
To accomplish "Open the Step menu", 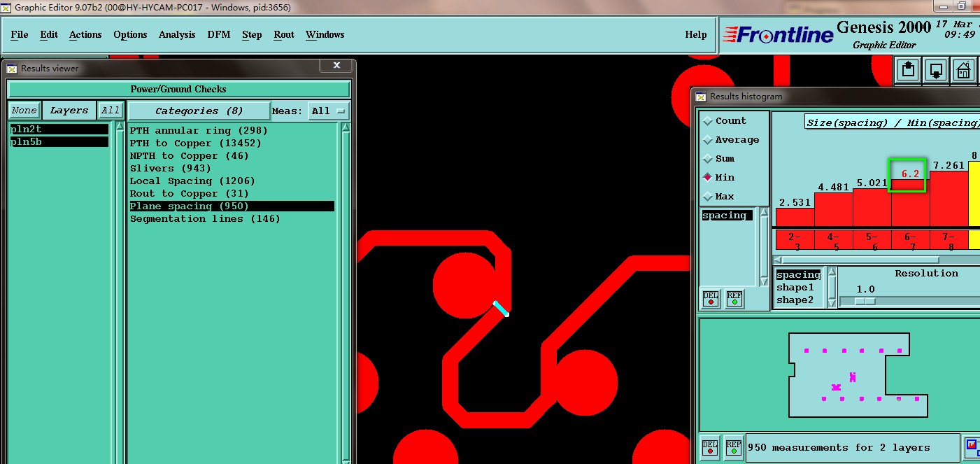I will (252, 34).
